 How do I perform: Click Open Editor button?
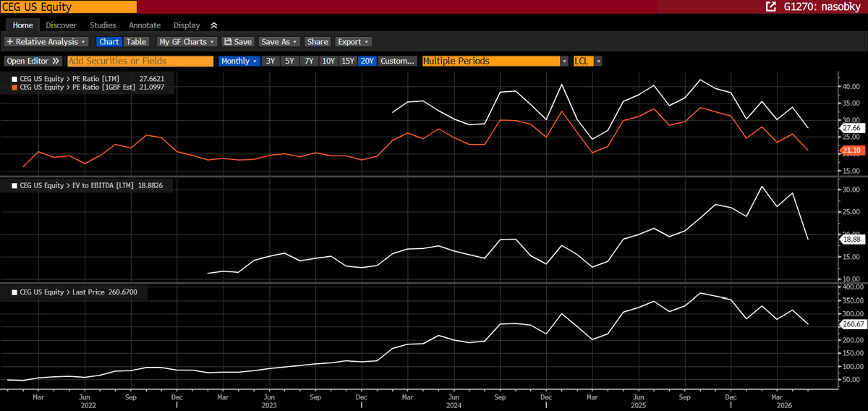point(34,62)
